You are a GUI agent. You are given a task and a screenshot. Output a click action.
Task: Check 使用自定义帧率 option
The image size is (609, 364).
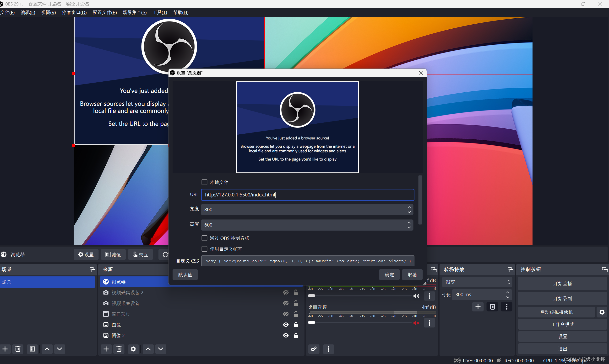[x=204, y=249]
